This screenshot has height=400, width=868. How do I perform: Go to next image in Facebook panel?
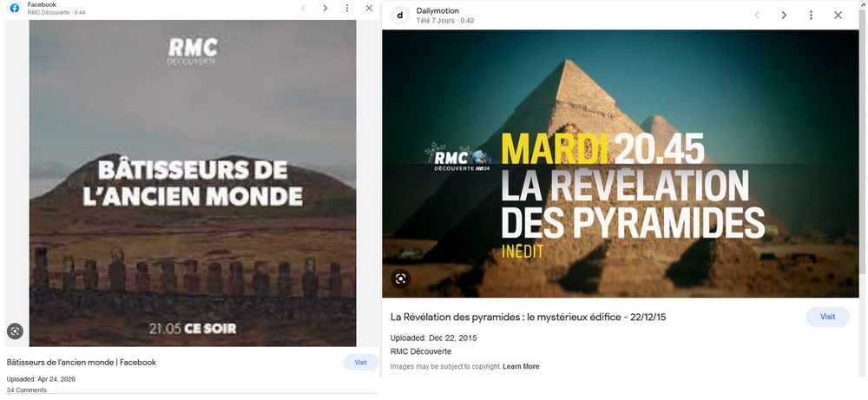[325, 8]
